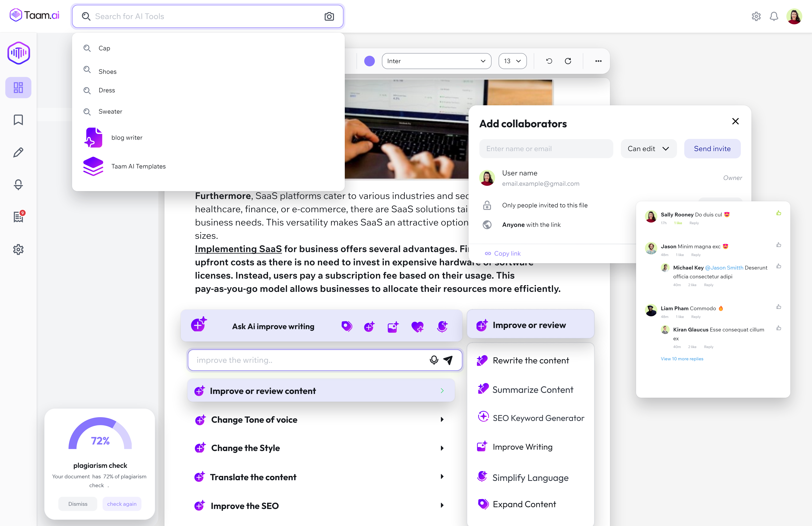812x526 pixels.
Task: Open the sidebar bookmark icon
Action: (18, 120)
